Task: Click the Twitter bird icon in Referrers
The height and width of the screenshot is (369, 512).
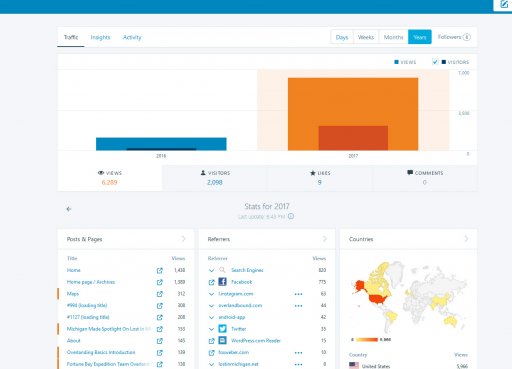Action: [222, 329]
